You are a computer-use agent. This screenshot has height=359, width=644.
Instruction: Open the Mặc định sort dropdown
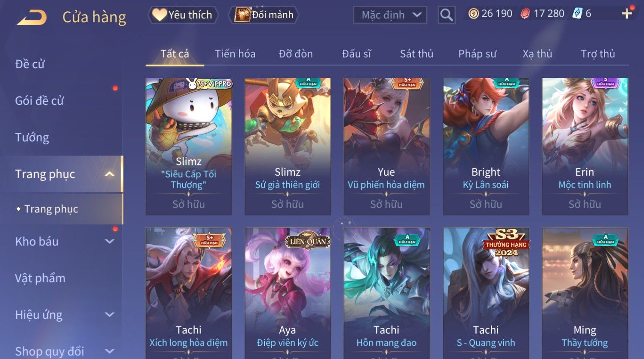(x=390, y=15)
